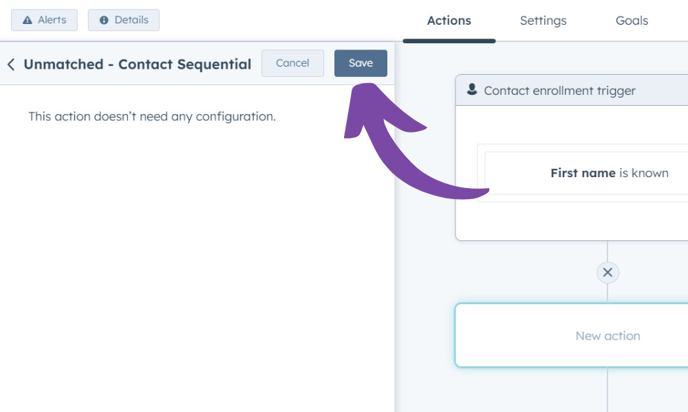
Task: Click the info circle icon in Details
Action: click(104, 20)
